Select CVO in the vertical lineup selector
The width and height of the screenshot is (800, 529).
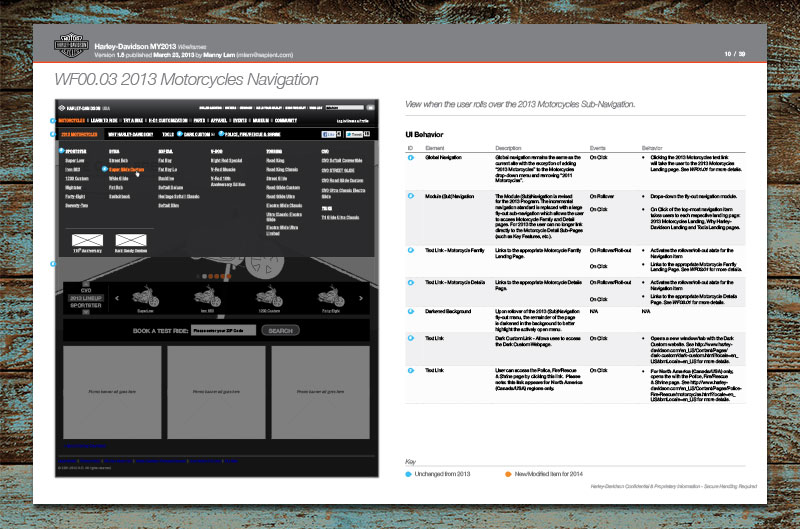click(x=86, y=290)
